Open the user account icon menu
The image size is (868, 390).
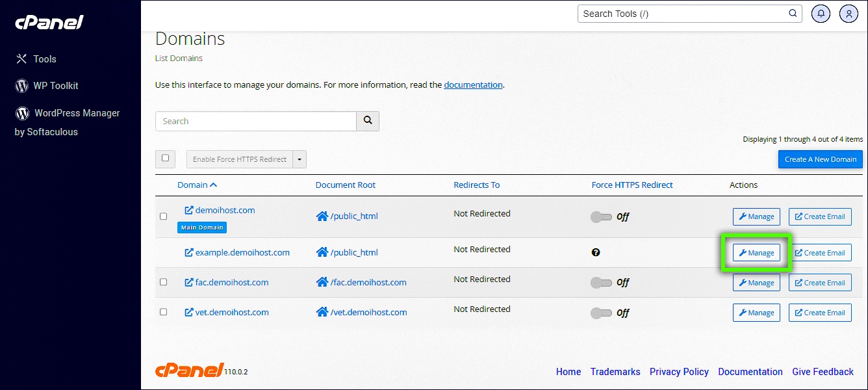click(x=849, y=13)
